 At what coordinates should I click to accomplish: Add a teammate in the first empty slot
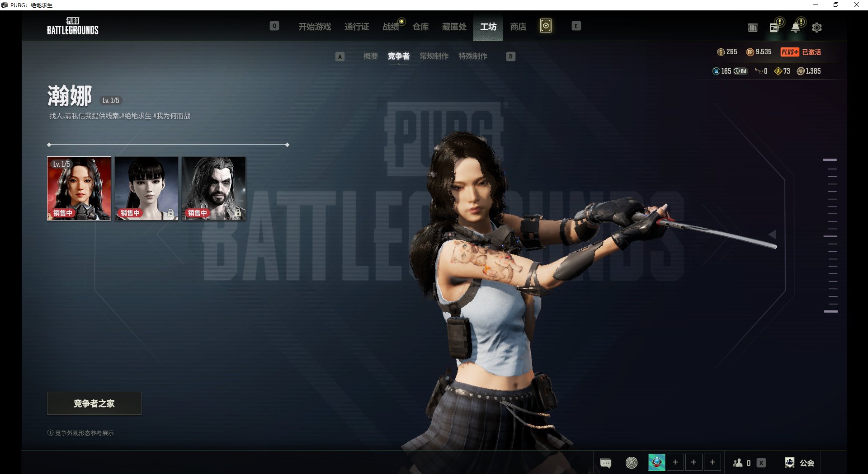pos(675,462)
